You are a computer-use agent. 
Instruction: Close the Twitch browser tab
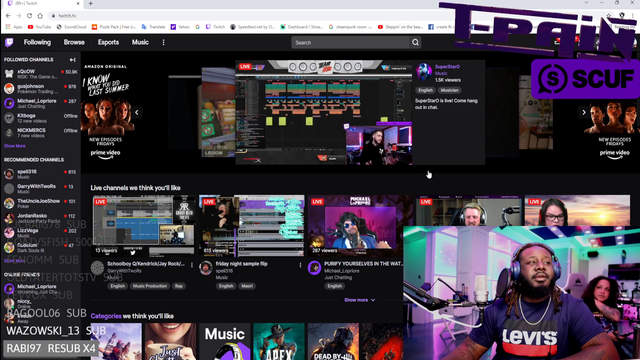click(78, 3)
